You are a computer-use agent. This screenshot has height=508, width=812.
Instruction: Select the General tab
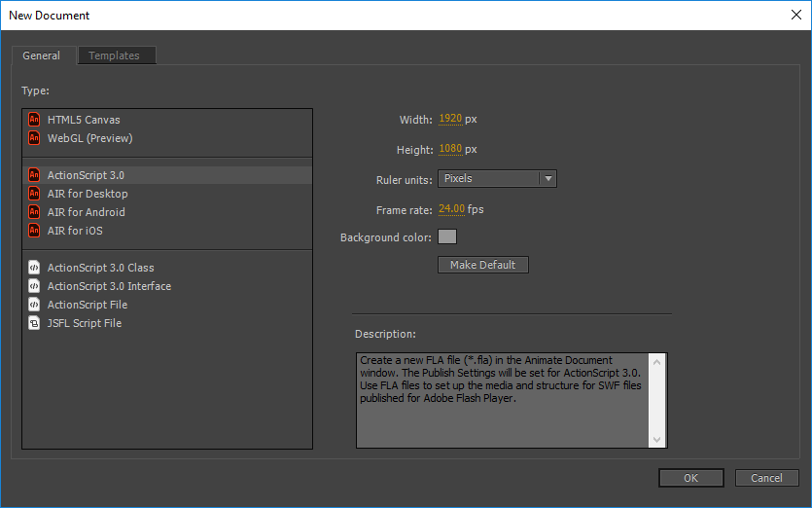pos(42,56)
